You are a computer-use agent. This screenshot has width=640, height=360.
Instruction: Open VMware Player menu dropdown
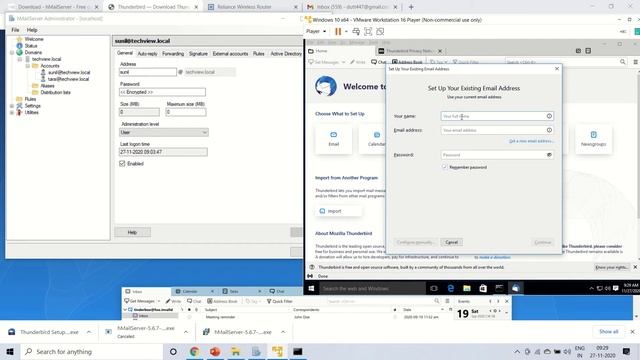click(316, 31)
